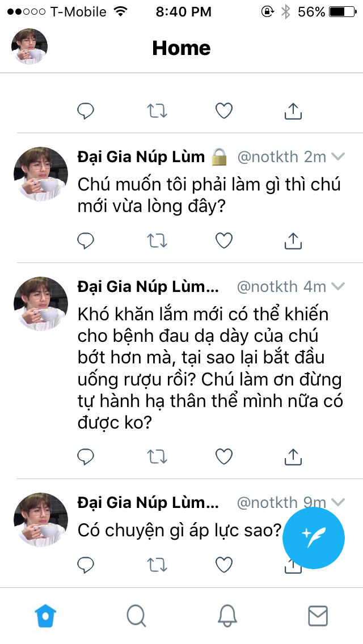
Task: Reply to the "Có chuyện gì áp lực sao?" tweet
Action: click(x=85, y=564)
